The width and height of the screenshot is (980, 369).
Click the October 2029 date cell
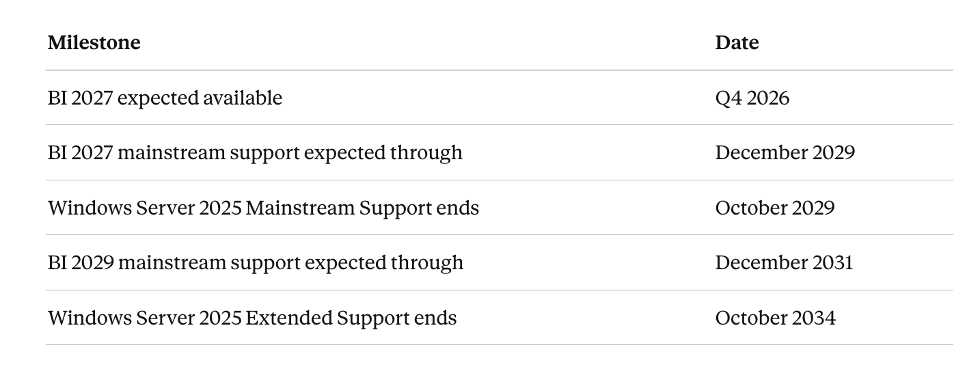(774, 208)
